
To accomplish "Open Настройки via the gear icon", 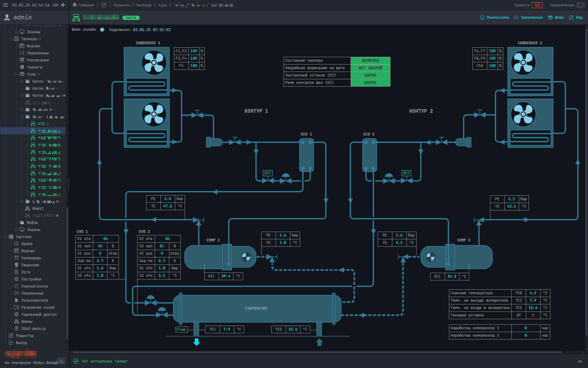I will pos(17,279).
